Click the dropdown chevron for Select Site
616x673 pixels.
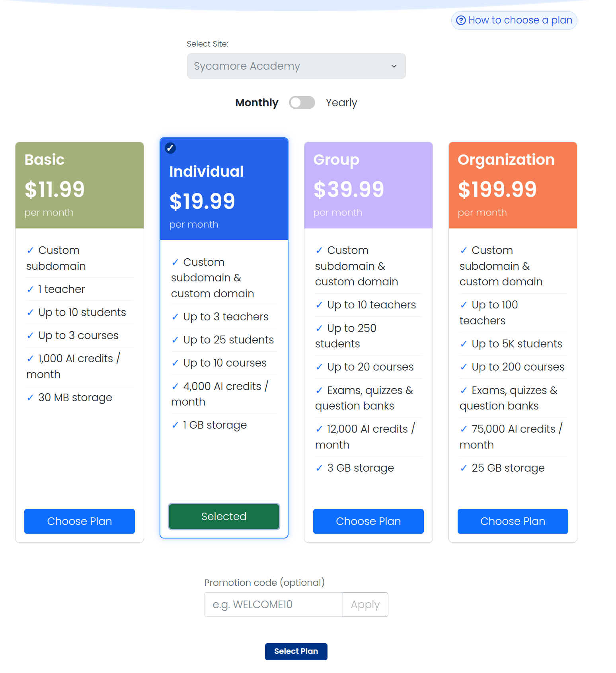(x=394, y=66)
